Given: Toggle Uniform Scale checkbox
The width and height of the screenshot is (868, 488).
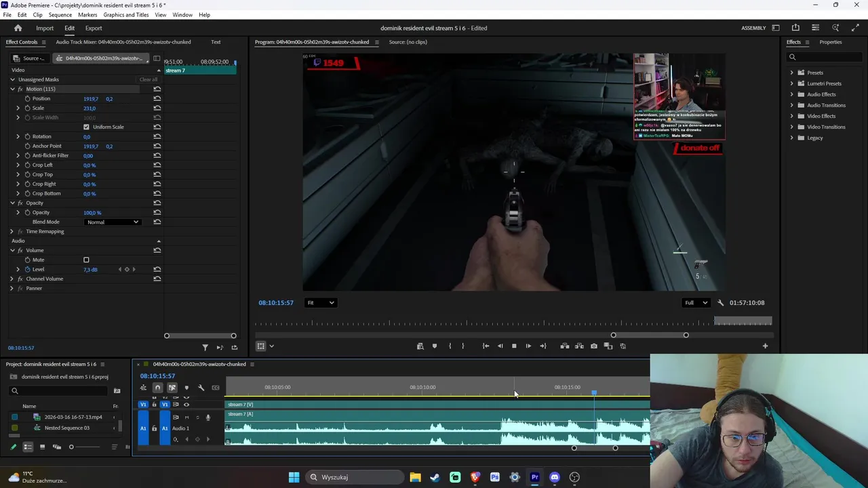Looking at the screenshot, I should (86, 127).
